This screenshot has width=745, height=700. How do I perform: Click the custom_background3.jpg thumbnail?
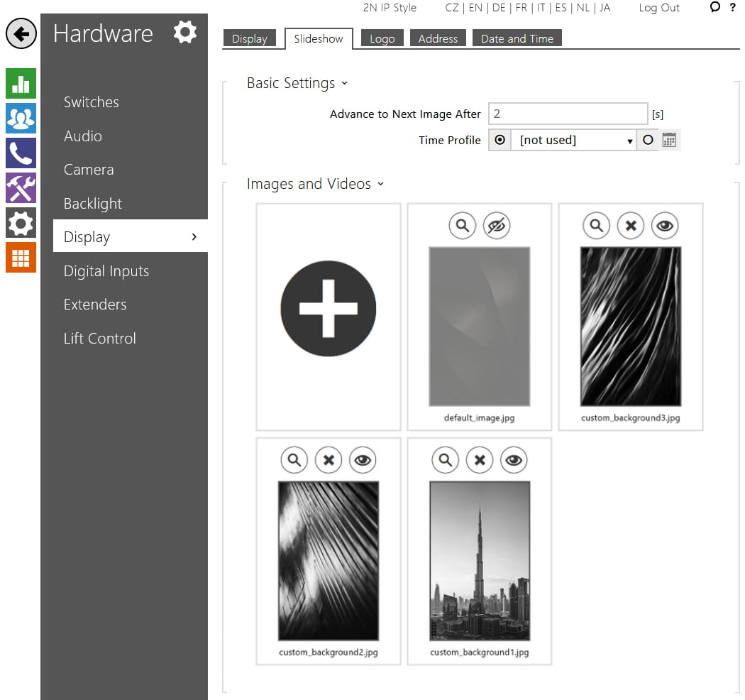click(x=631, y=327)
